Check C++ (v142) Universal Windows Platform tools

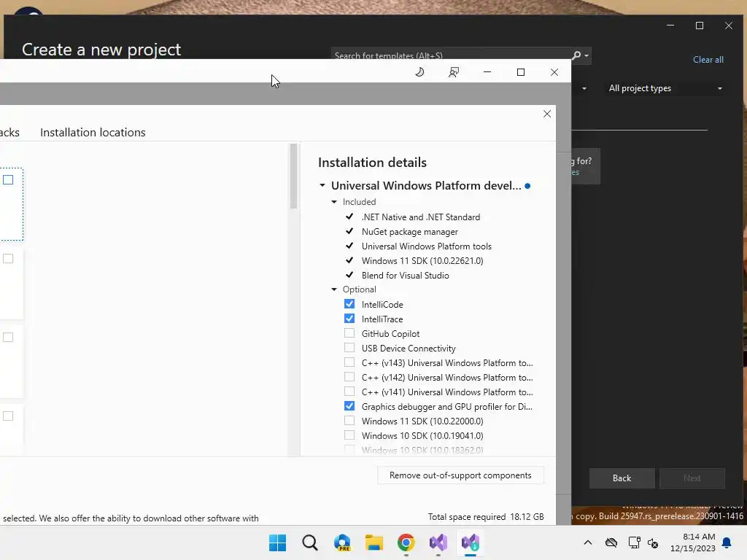tap(349, 377)
